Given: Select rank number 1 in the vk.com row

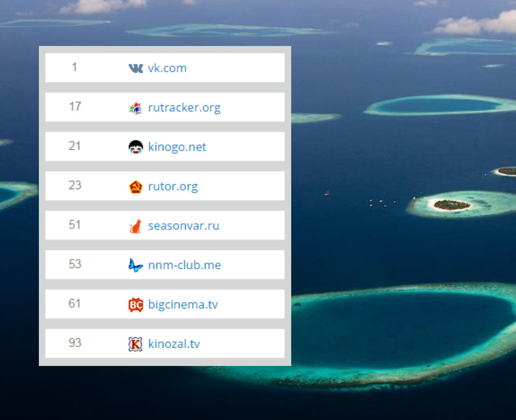Looking at the screenshot, I should (x=75, y=67).
